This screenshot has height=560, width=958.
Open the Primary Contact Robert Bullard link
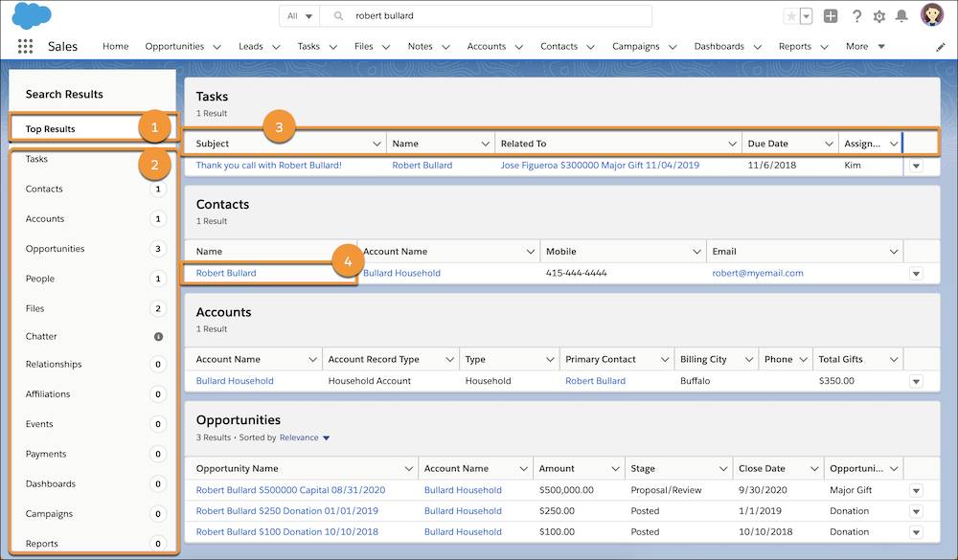595,380
